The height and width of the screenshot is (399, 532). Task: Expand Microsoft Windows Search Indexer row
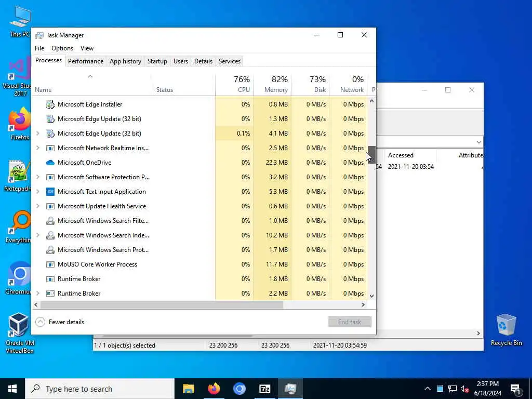coord(37,235)
